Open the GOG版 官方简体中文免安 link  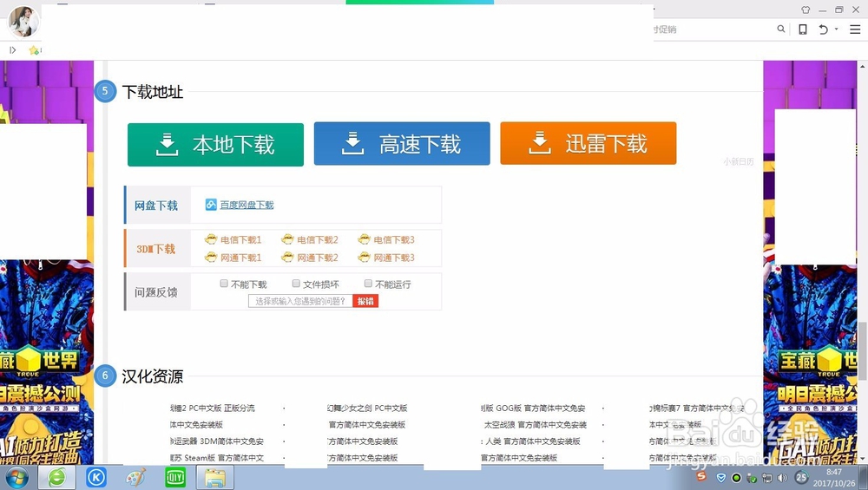533,408
